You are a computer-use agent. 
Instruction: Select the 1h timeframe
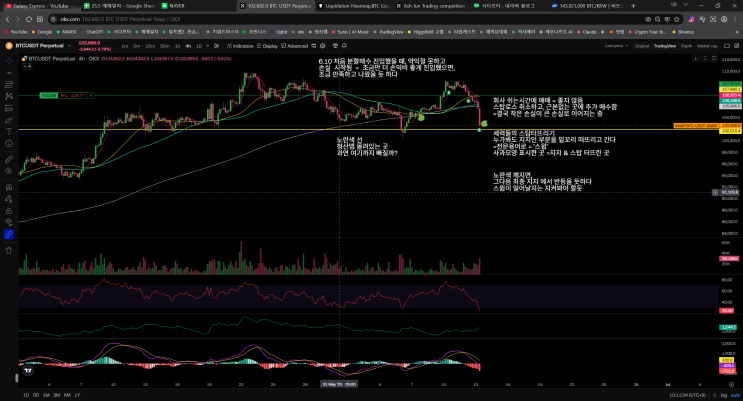[178, 46]
